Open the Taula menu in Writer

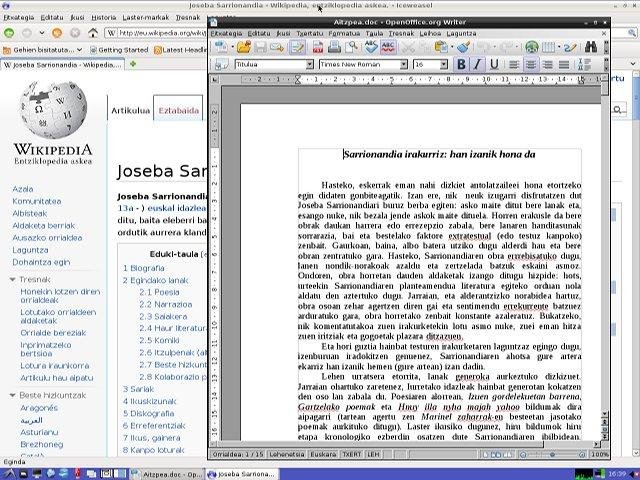point(374,33)
